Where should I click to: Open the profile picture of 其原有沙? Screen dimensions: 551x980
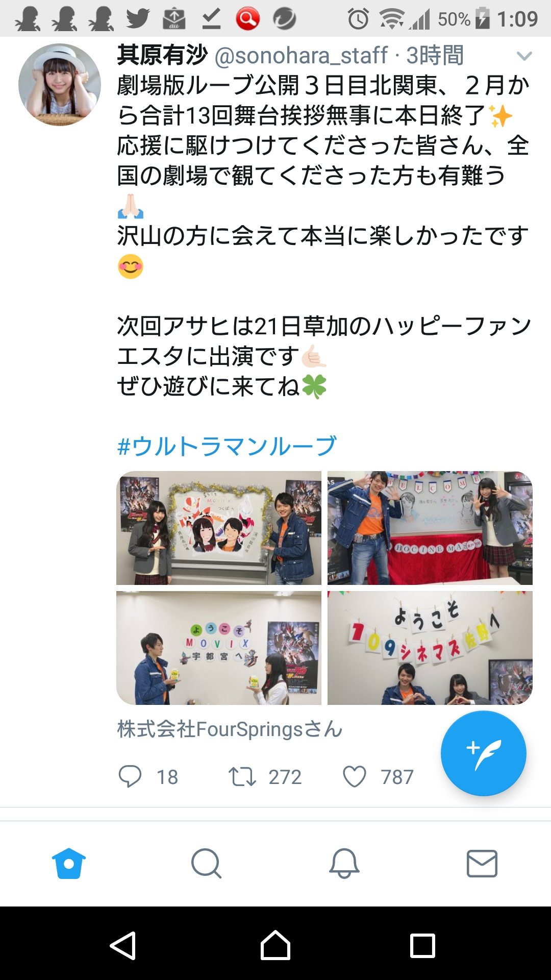pos(59,85)
